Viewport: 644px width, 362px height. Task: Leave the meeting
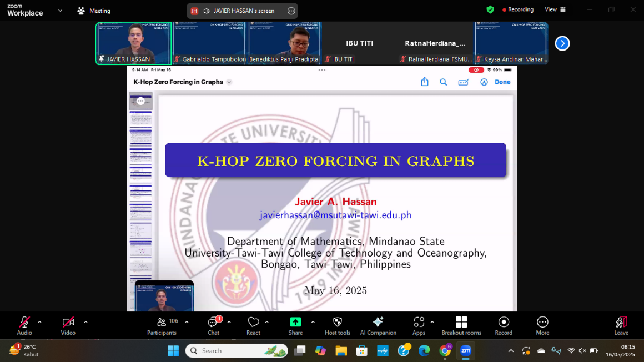point(621,323)
